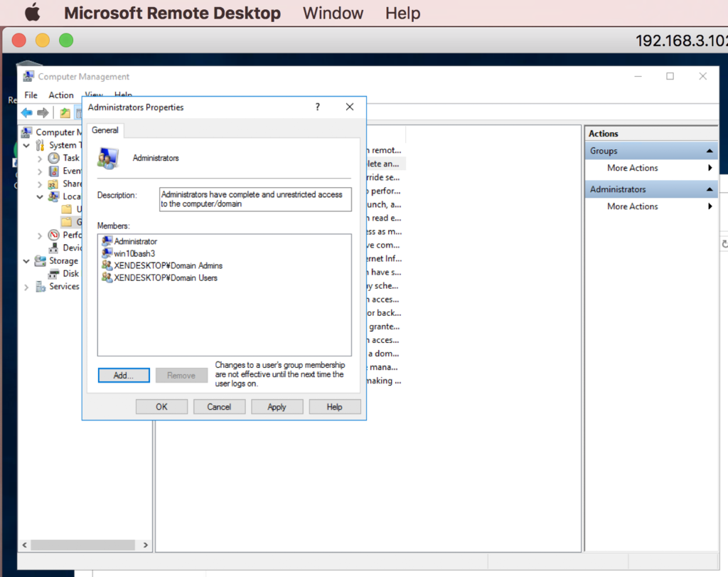Click the System Tools icon in tree
The width and height of the screenshot is (728, 577).
(x=41, y=145)
